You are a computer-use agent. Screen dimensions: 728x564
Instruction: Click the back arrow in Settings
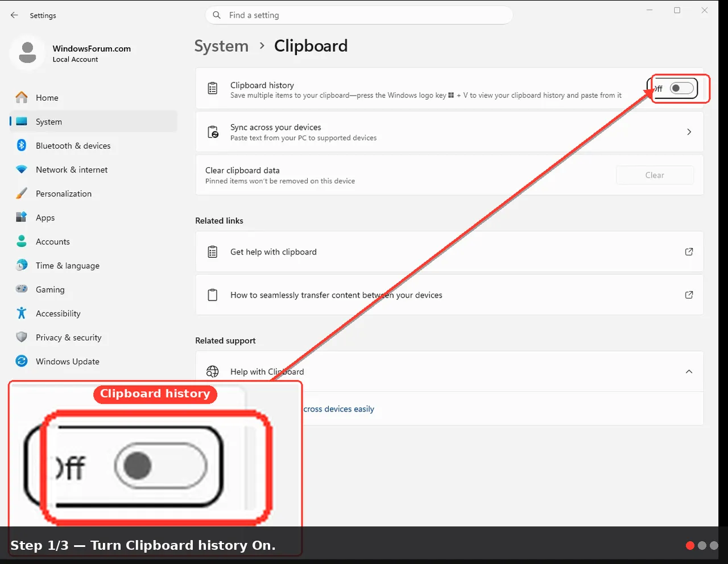14,15
